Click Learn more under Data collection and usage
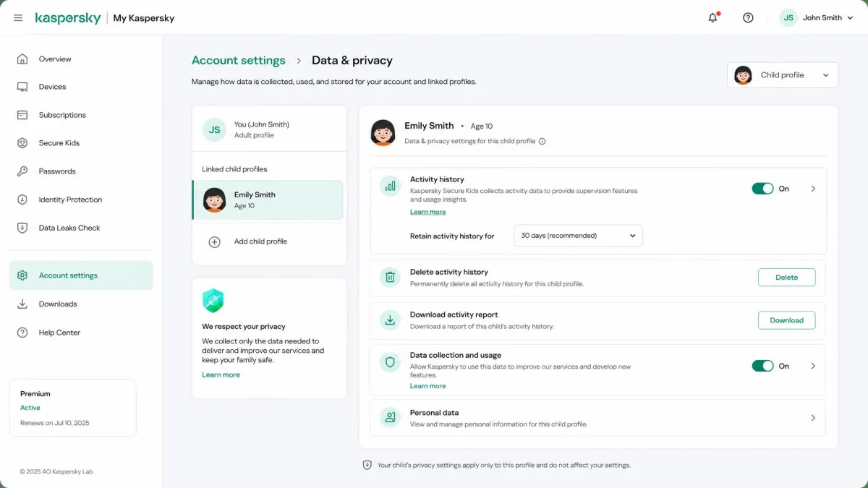This screenshot has width=868, height=488. coord(427,386)
